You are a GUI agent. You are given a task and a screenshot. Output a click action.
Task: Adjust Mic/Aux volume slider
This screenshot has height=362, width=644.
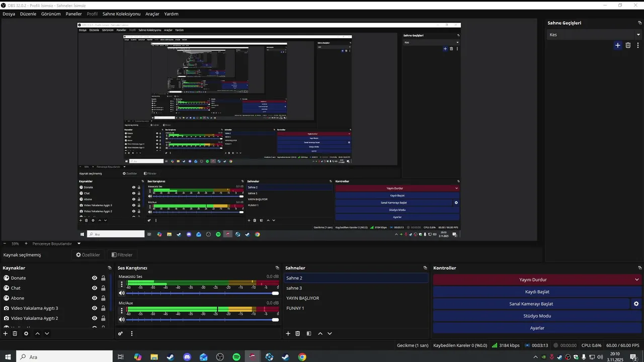point(202,319)
